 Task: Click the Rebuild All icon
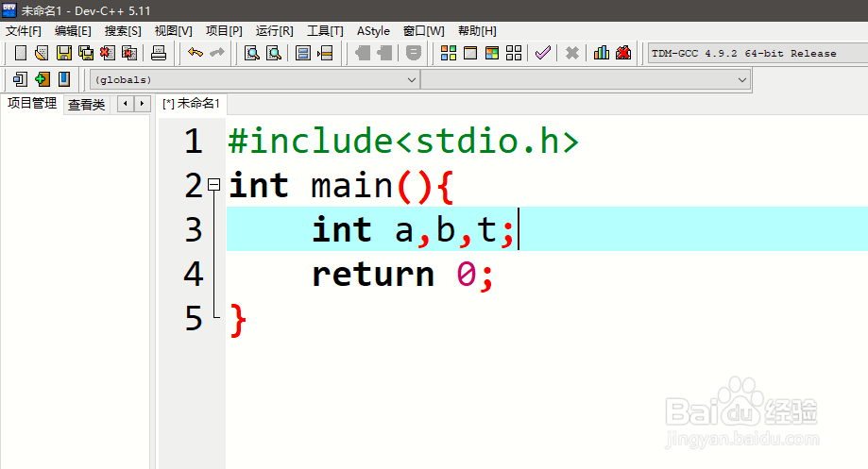(514, 53)
